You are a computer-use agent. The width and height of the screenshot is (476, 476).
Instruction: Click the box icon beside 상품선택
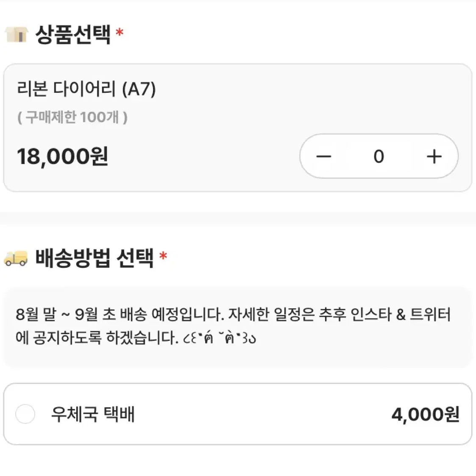tap(17, 34)
